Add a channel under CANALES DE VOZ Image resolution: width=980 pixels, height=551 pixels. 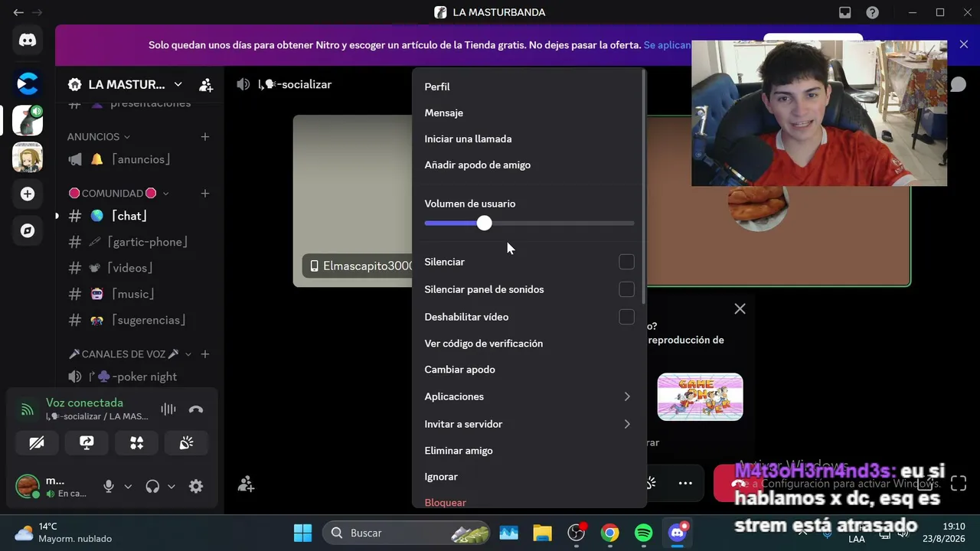[x=205, y=354]
